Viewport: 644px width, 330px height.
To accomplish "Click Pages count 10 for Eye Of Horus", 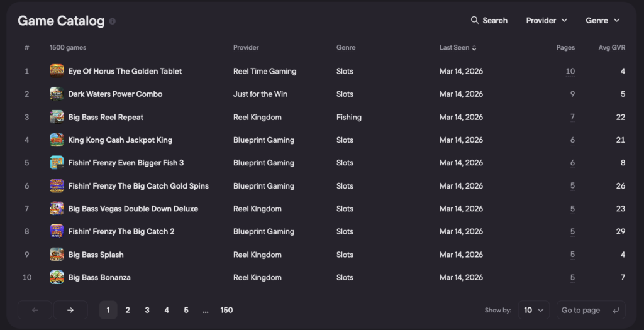I will click(570, 71).
